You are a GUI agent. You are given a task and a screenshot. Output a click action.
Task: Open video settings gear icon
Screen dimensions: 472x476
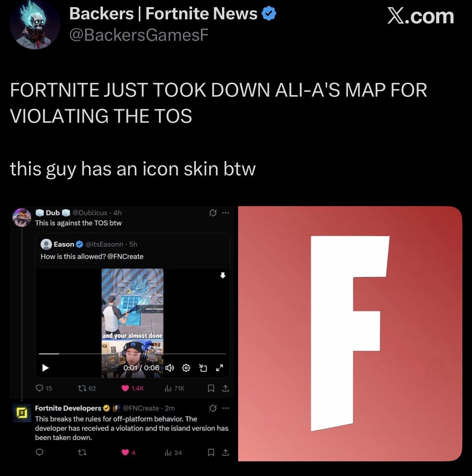tap(186, 368)
